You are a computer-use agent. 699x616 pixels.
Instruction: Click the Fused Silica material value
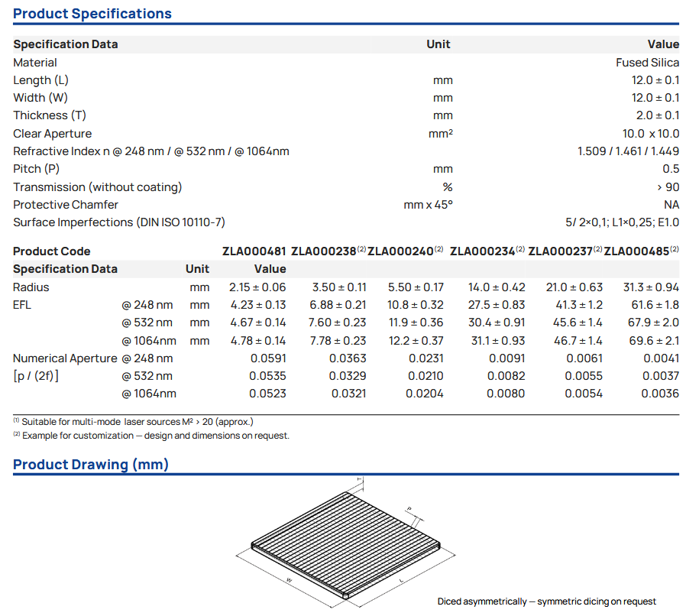647,63
